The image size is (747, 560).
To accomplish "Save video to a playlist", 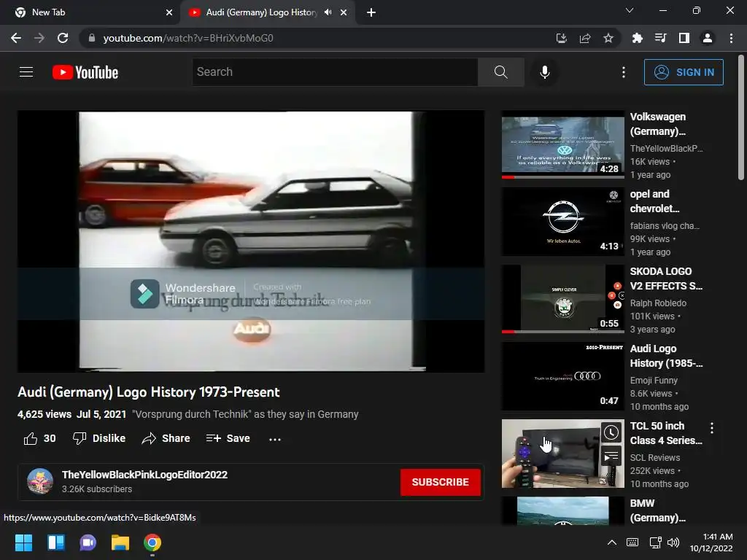I will [228, 438].
